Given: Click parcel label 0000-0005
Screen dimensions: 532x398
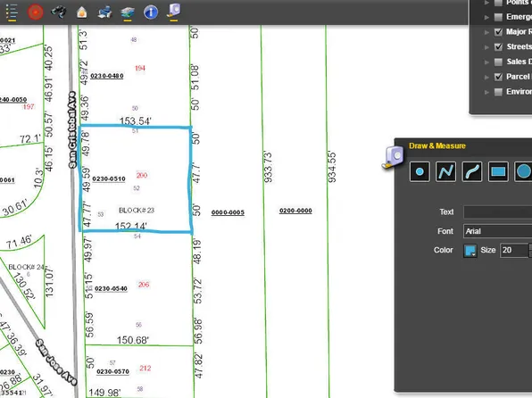Looking at the screenshot, I should point(228,212).
